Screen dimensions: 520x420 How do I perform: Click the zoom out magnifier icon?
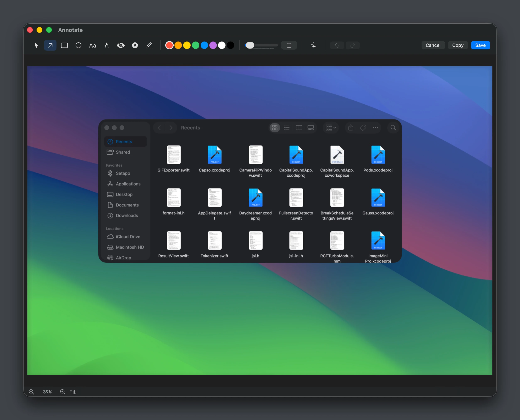pyautogui.click(x=32, y=392)
